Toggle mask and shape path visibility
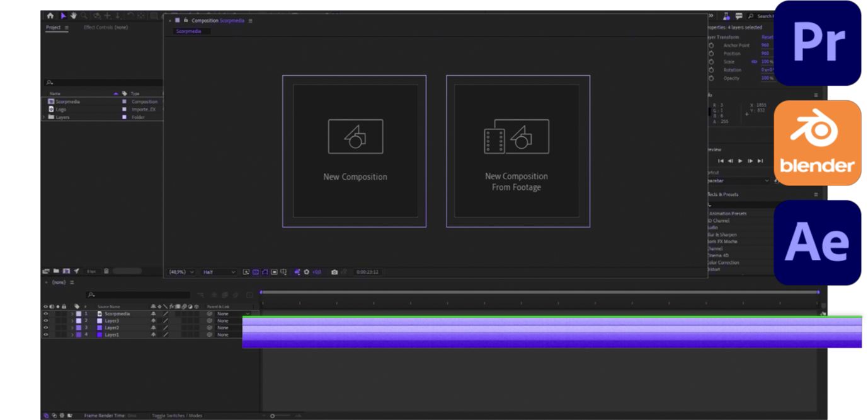 click(x=265, y=272)
